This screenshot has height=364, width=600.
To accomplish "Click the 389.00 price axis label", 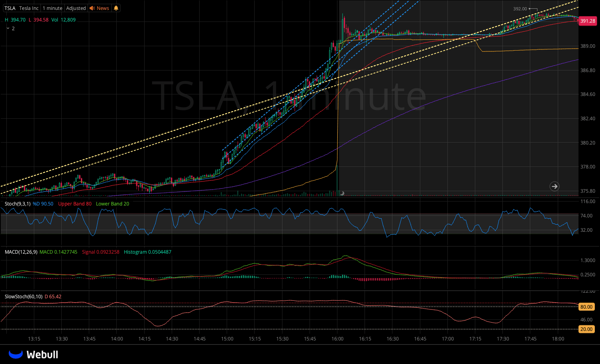I will click(588, 46).
